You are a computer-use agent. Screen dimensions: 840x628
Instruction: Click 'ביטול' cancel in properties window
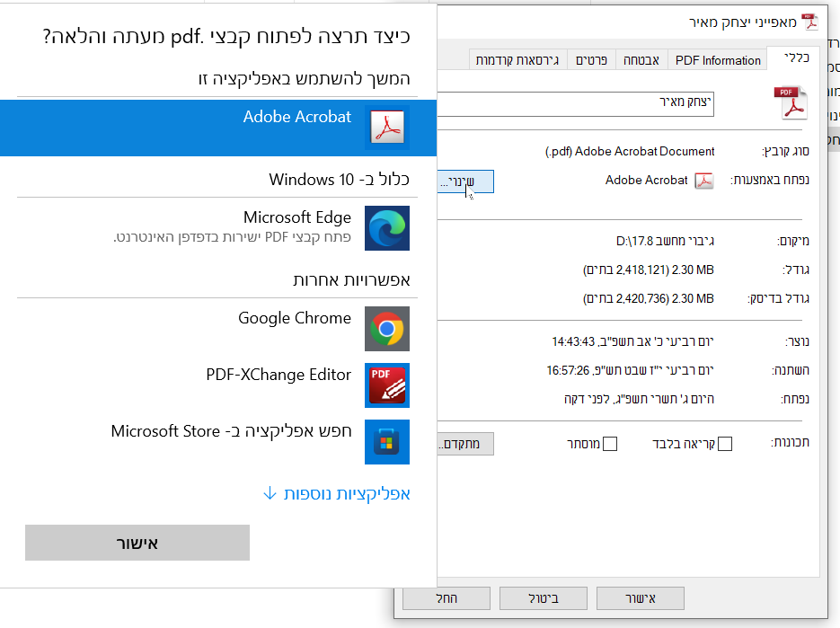(x=544, y=598)
